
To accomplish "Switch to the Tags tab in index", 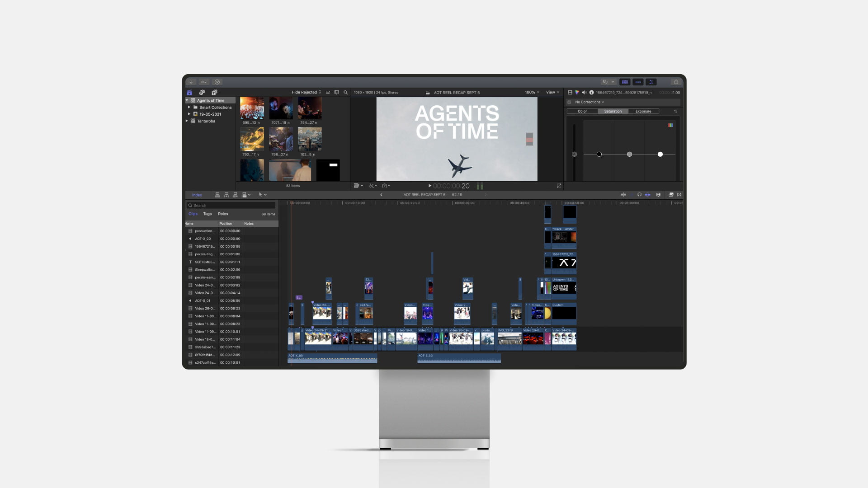I will tap(208, 214).
